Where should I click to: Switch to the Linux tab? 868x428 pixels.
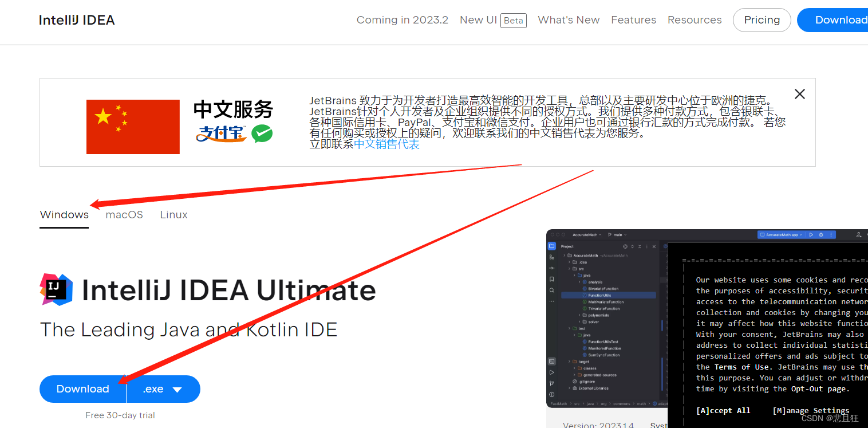173,215
